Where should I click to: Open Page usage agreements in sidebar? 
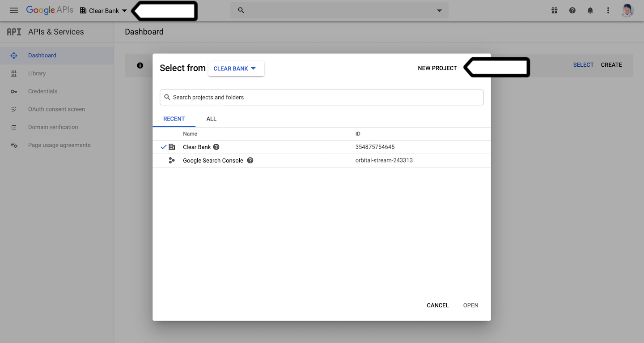(x=57, y=145)
